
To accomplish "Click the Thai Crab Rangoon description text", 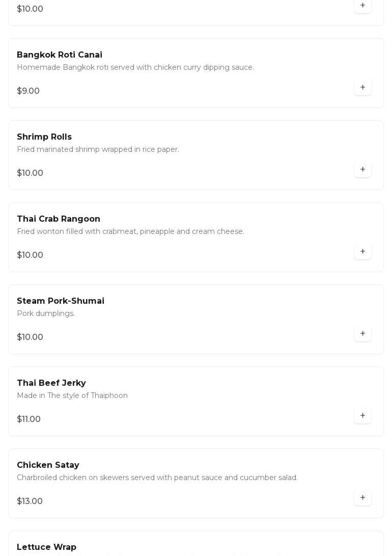I will click(130, 231).
